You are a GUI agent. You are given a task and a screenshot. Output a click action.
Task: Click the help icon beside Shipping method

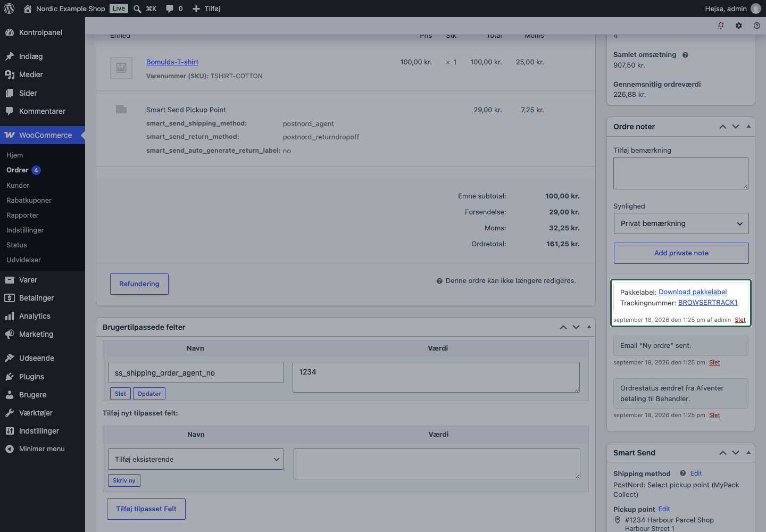coord(683,473)
